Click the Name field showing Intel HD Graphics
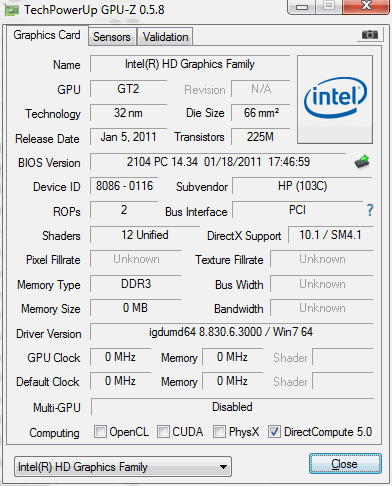Image resolution: width=392 pixels, height=486 pixels. click(190, 64)
